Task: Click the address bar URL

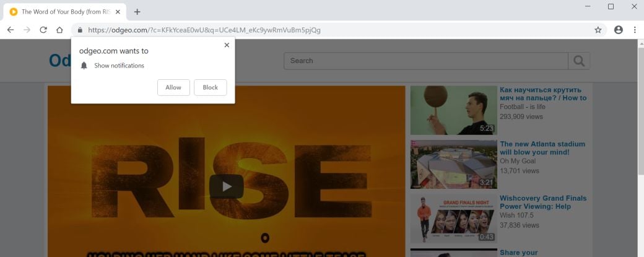Action: point(204,30)
